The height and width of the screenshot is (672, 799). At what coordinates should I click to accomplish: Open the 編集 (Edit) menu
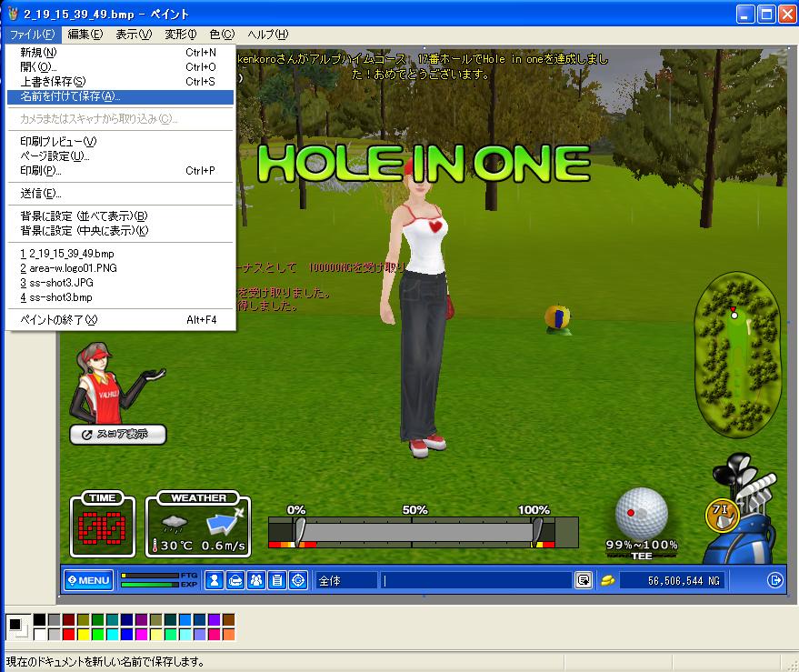85,35
